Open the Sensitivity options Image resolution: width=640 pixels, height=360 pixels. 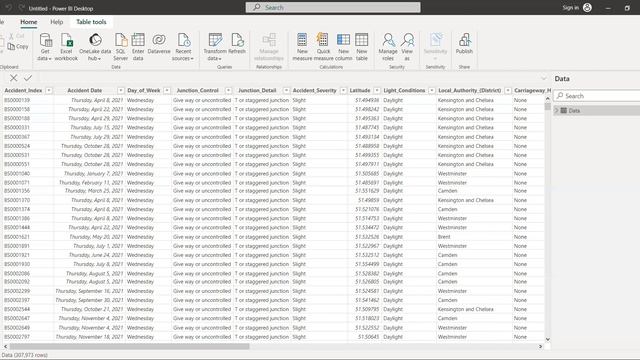(435, 47)
